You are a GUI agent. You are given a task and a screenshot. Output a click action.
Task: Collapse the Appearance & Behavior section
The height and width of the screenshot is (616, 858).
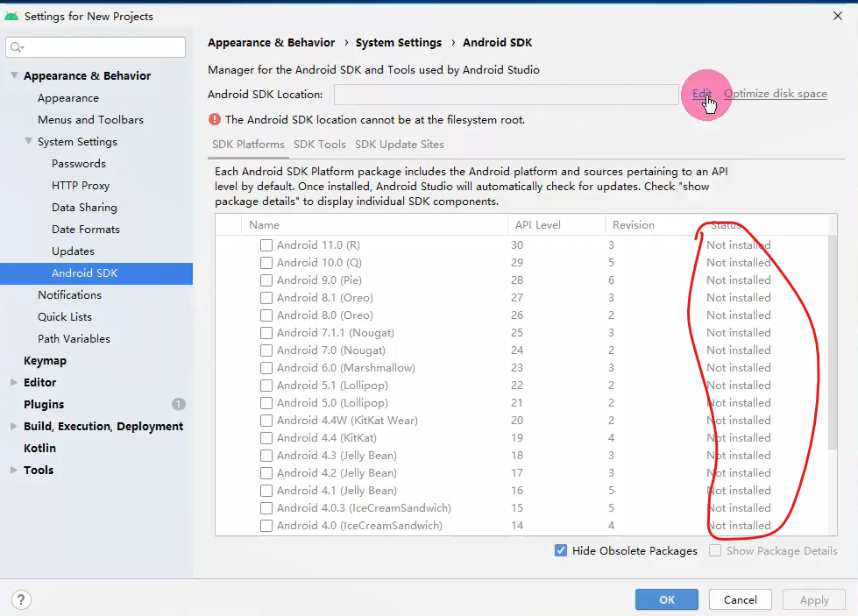(x=14, y=75)
